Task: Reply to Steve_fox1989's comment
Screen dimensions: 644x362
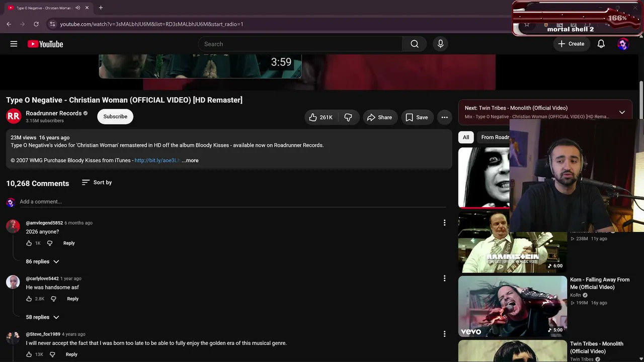Action: pos(71,354)
